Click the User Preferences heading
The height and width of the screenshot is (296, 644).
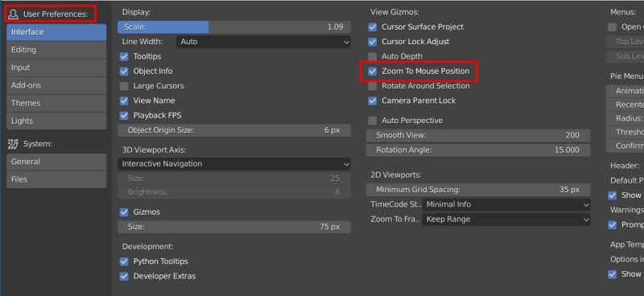[56, 14]
